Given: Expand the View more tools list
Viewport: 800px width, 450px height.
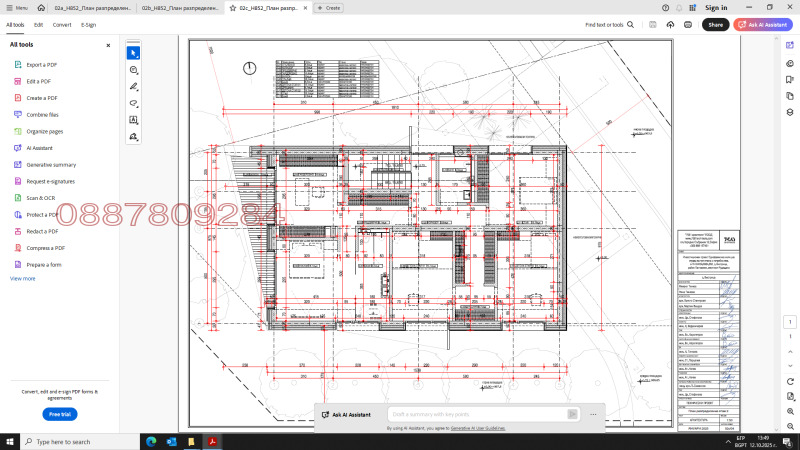Looking at the screenshot, I should coord(22,278).
